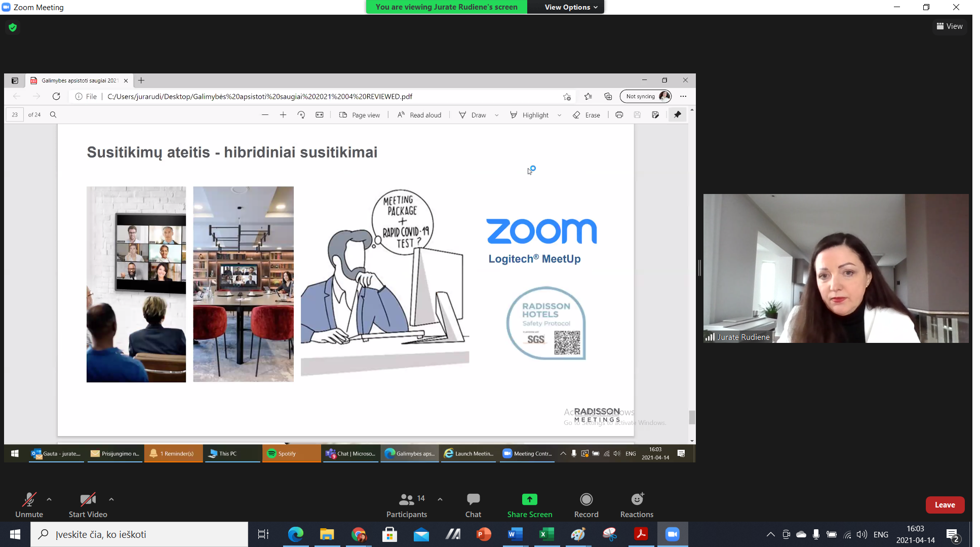Open Gauta Outlook item in shared taskbar
Viewport: 980px width, 547px height.
pos(57,453)
